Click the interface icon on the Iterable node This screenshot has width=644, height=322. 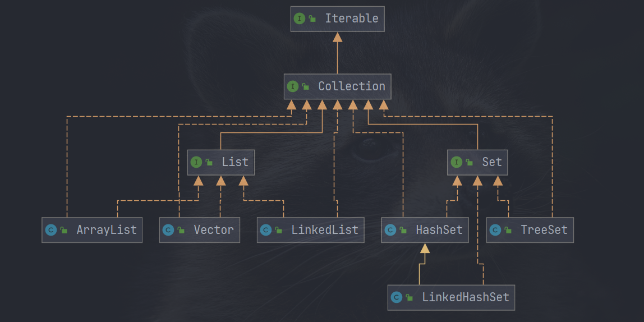click(x=299, y=19)
